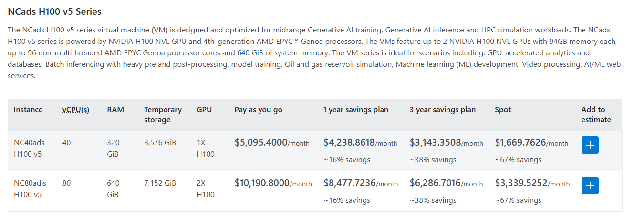Click the Pay as you go header
Image resolution: width=644 pixels, height=220 pixels.
point(258,110)
